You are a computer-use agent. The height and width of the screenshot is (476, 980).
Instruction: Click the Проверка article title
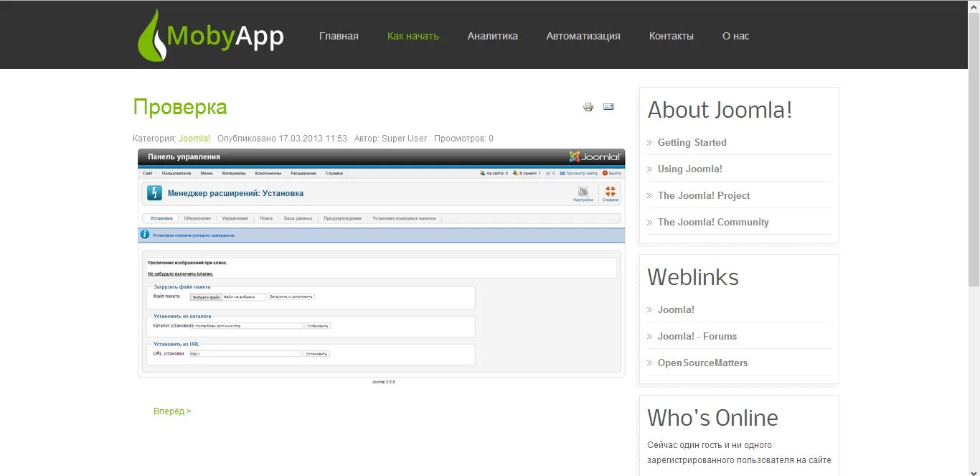click(180, 107)
